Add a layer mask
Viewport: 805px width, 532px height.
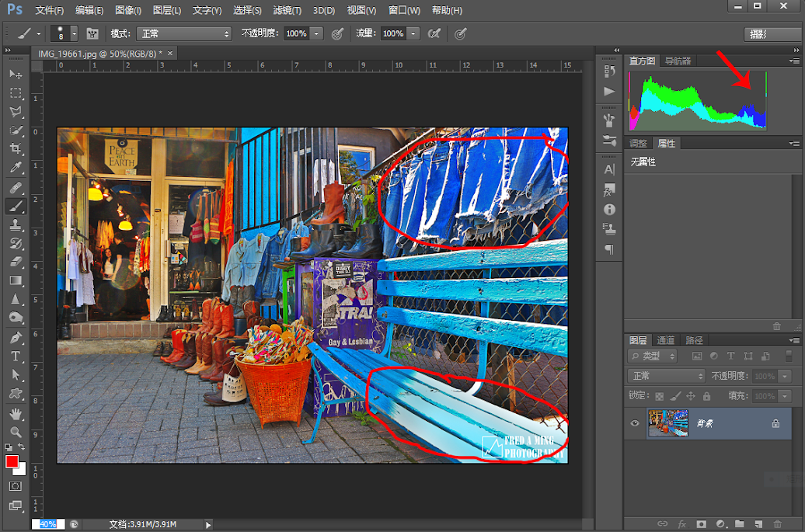coord(702,523)
